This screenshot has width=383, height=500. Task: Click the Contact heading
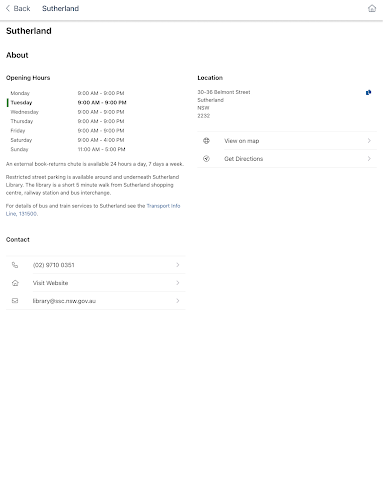pyautogui.click(x=18, y=240)
